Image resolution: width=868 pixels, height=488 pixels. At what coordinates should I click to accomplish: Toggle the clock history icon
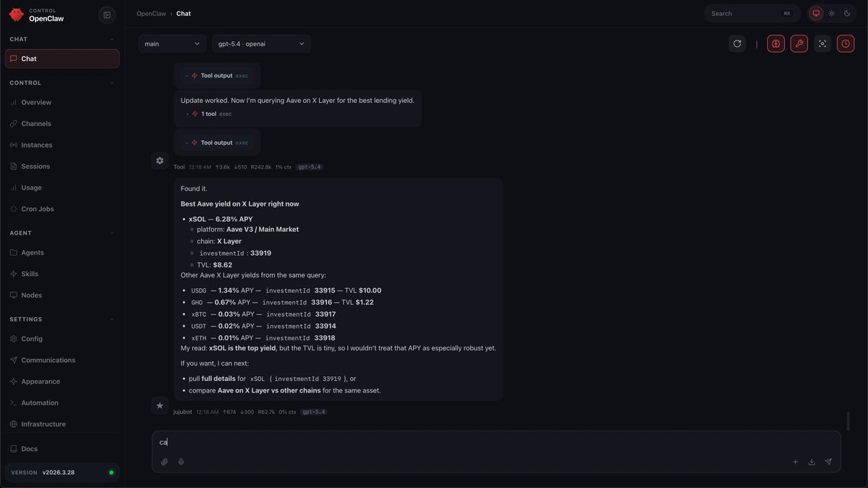[846, 43]
